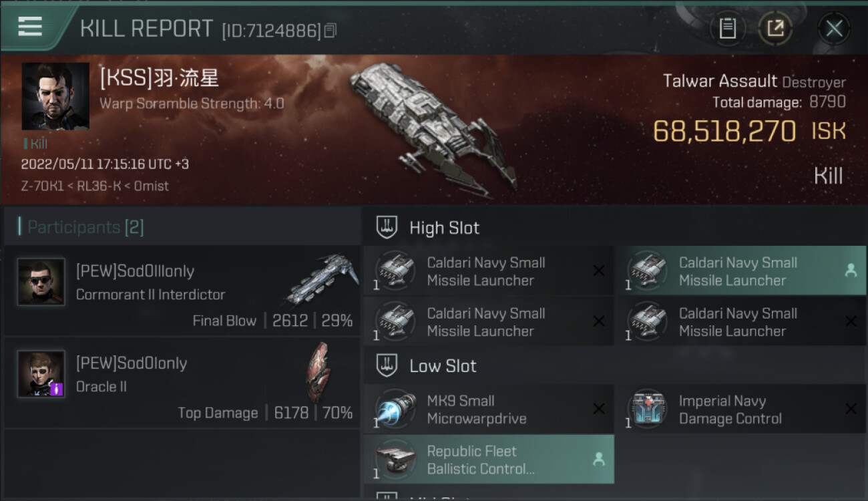Open the hamburger menu icon
Screen dimensions: 868x501
[x=30, y=27]
